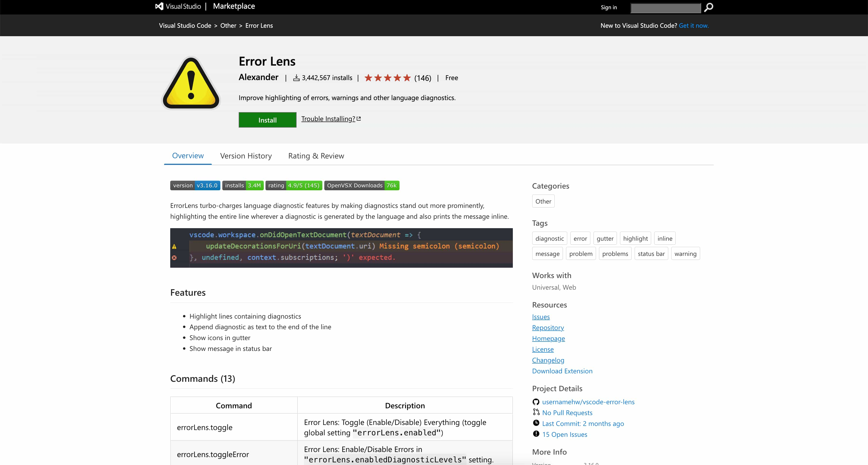Select the highlight tag
Screen dimensions: 868x465
(635, 238)
